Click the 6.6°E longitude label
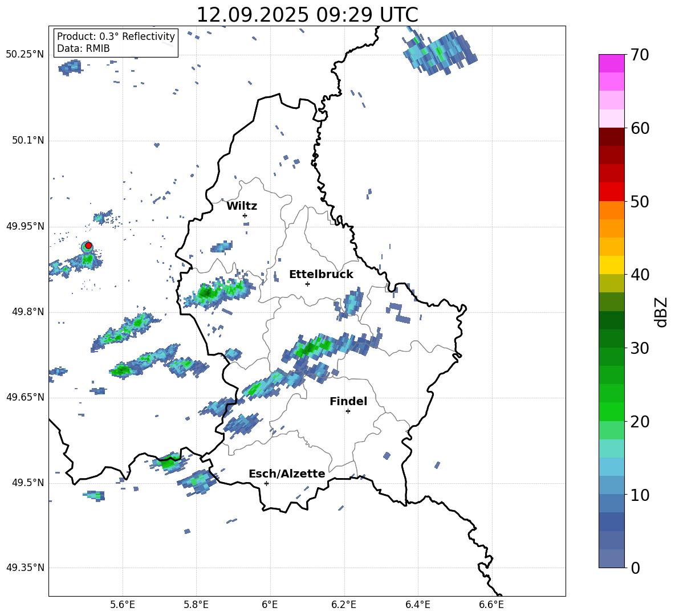 pos(491,605)
